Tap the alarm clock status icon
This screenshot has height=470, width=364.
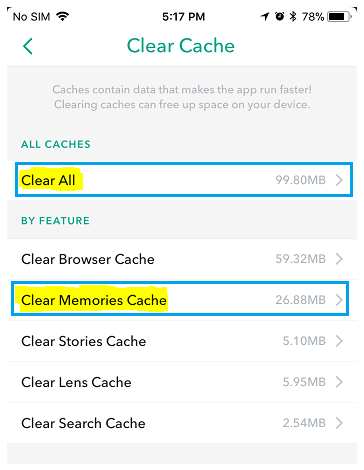[280, 16]
